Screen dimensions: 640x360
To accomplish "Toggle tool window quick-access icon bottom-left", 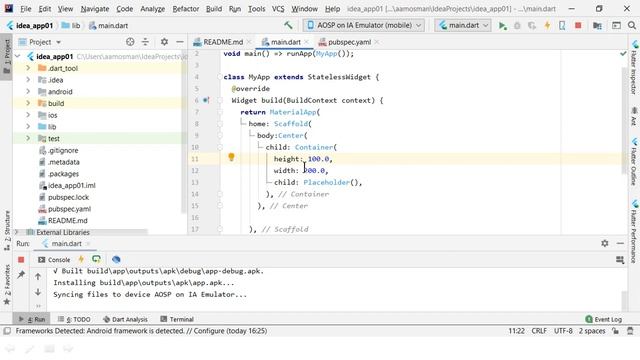I will [7, 331].
